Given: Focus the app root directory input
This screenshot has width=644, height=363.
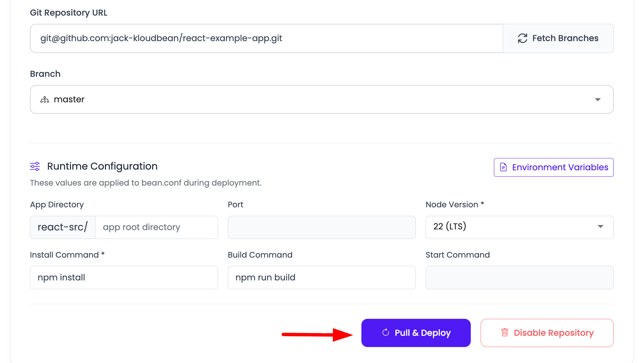Looking at the screenshot, I should pyautogui.click(x=157, y=227).
